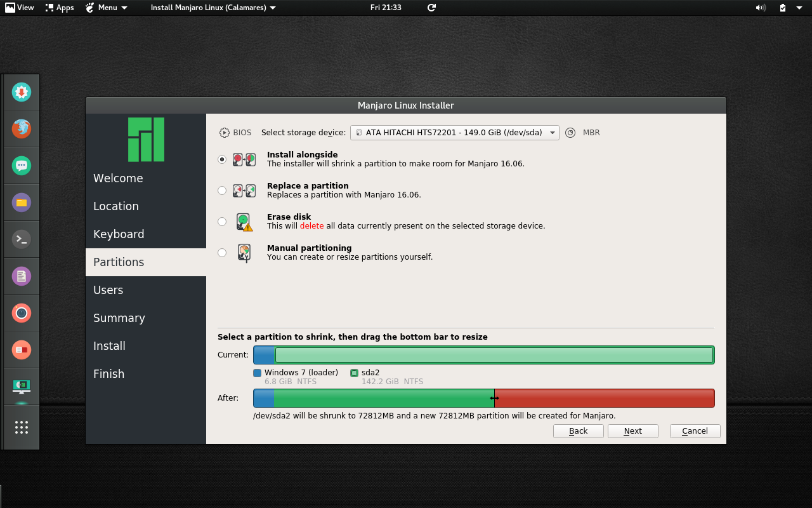
Task: Click the BIOS boot type icon
Action: (x=225, y=133)
